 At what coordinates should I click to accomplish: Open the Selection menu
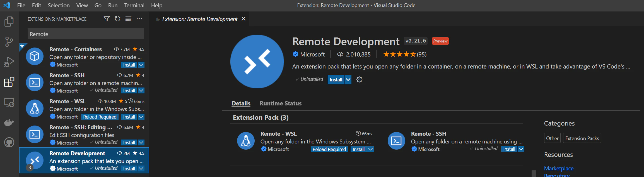tap(59, 5)
